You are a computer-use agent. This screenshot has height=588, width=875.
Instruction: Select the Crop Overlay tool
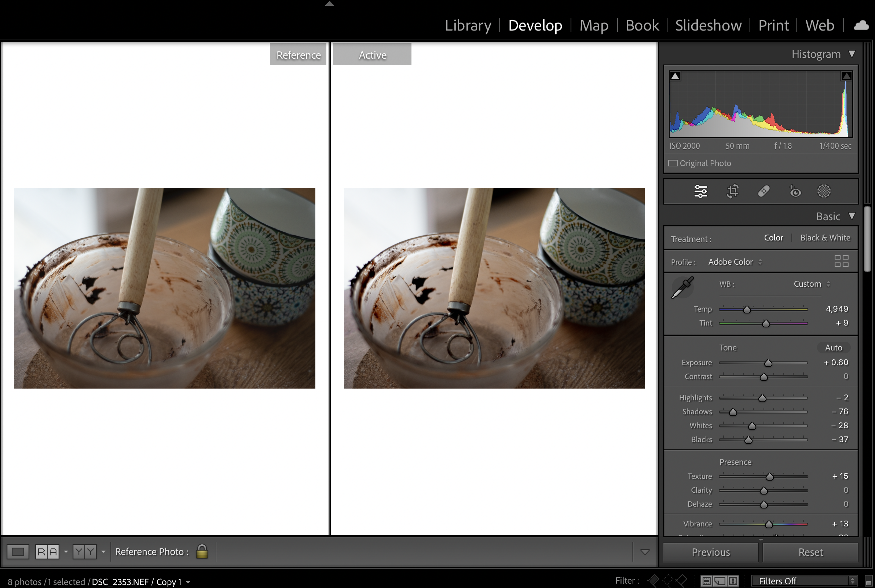(732, 191)
